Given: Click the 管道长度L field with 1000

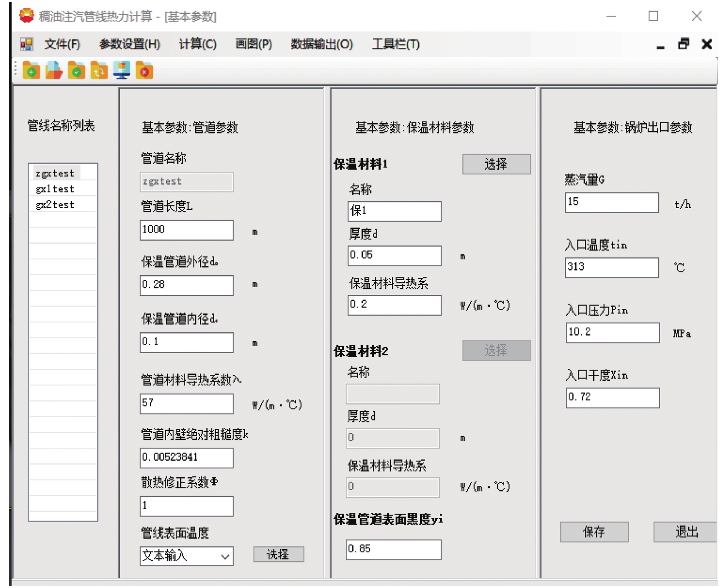Looking at the screenshot, I should pos(186,230).
